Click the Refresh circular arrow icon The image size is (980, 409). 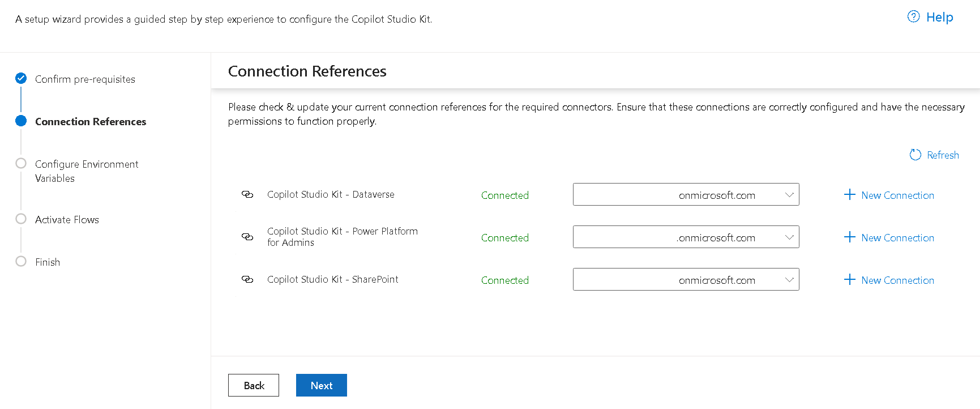[915, 155]
